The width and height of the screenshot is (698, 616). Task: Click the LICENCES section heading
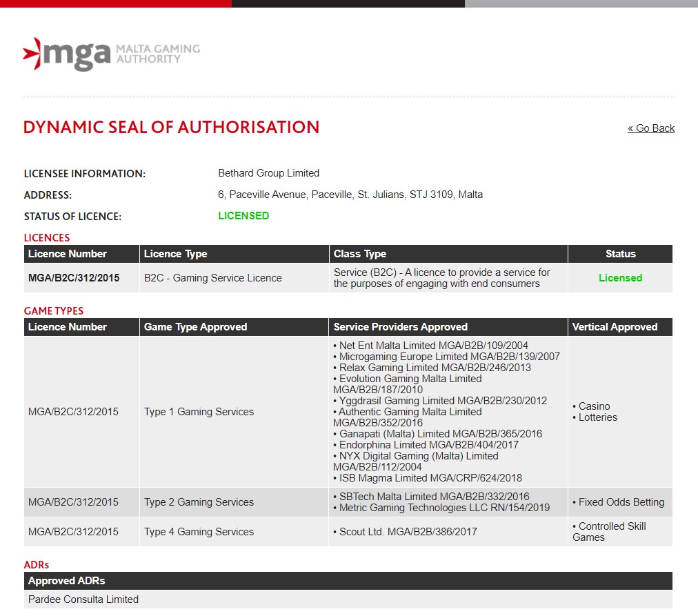click(47, 238)
